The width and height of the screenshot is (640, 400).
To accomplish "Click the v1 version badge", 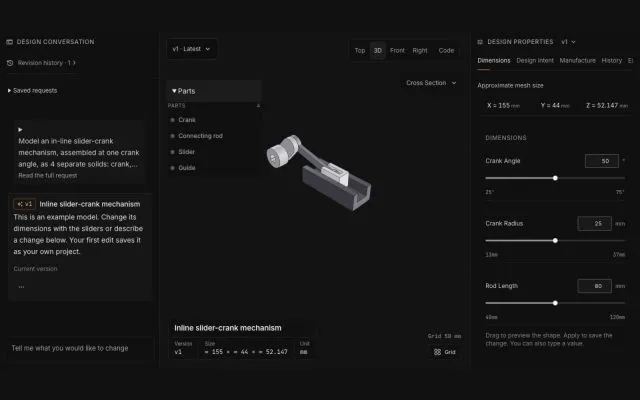I will 24,204.
